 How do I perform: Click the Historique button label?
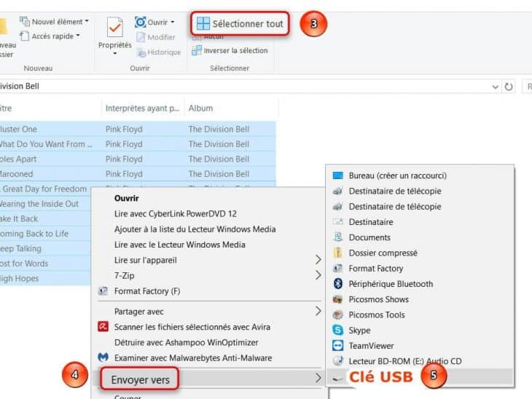pyautogui.click(x=164, y=52)
